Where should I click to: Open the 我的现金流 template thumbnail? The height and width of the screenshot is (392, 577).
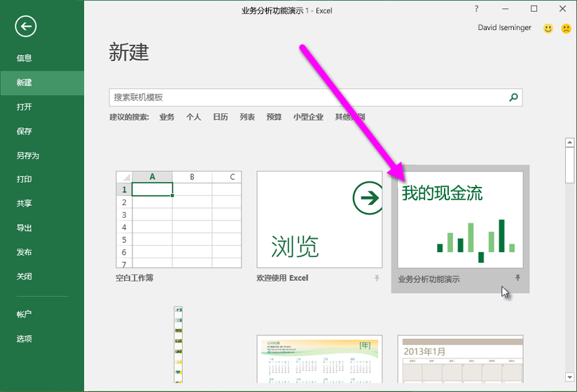point(460,220)
